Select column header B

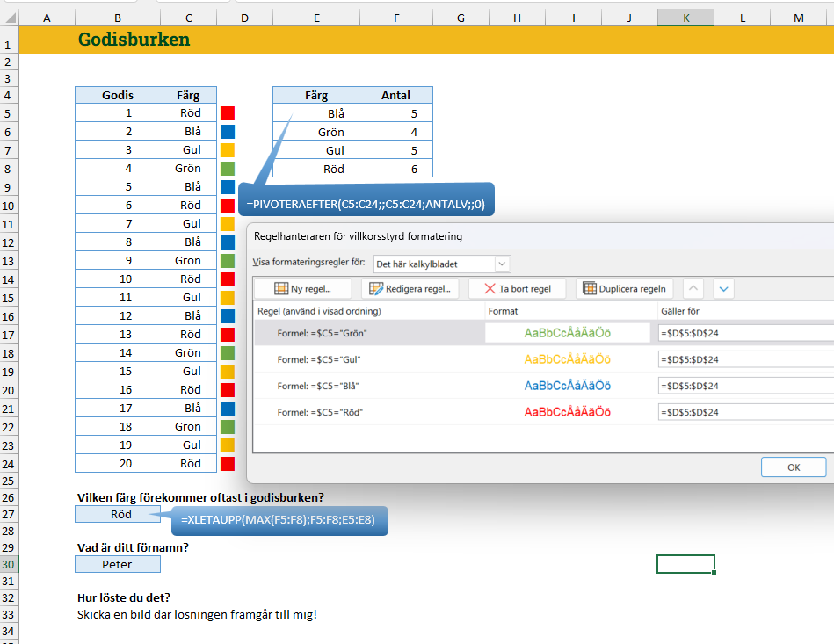tap(118, 18)
